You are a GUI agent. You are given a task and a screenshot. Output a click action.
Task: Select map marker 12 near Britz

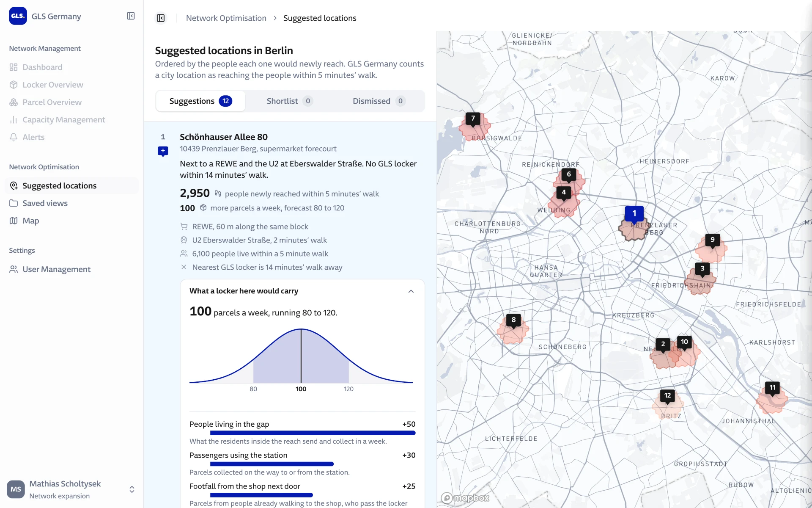(667, 396)
